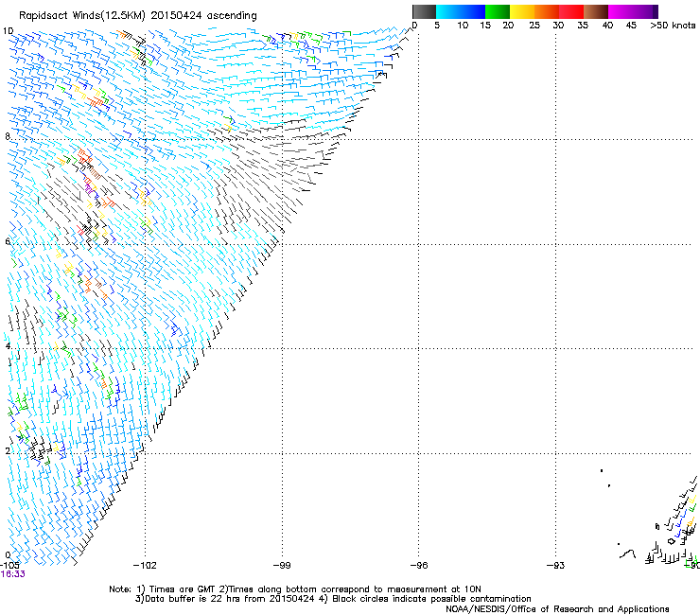Image resolution: width=700 pixels, height=615 pixels.
Task: Click the '40' legend scale label
Action: click(607, 26)
